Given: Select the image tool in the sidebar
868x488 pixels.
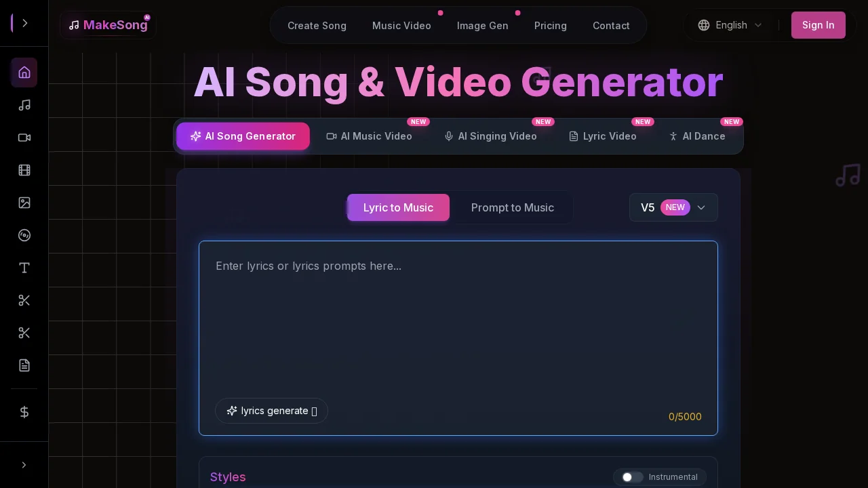Looking at the screenshot, I should 24,203.
